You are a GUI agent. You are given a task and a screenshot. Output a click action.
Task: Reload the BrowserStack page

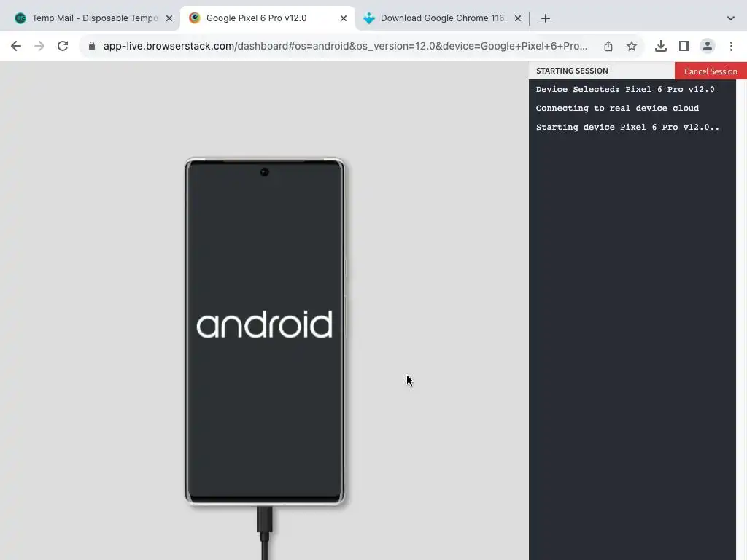point(63,46)
